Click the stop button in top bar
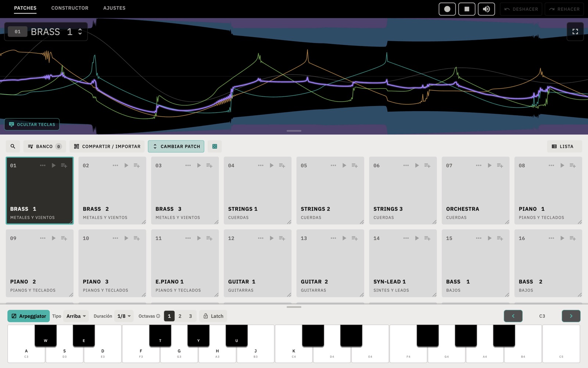 (467, 9)
